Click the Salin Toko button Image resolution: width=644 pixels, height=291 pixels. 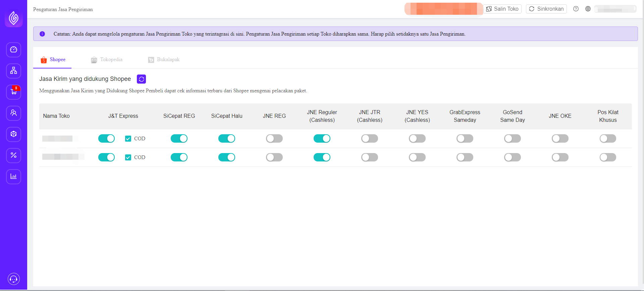tap(502, 9)
